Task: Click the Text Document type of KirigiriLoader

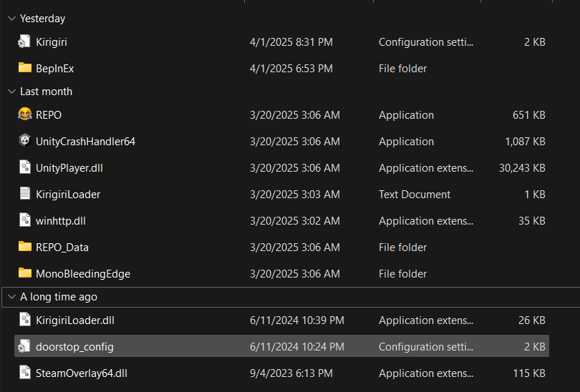Action: coord(415,195)
